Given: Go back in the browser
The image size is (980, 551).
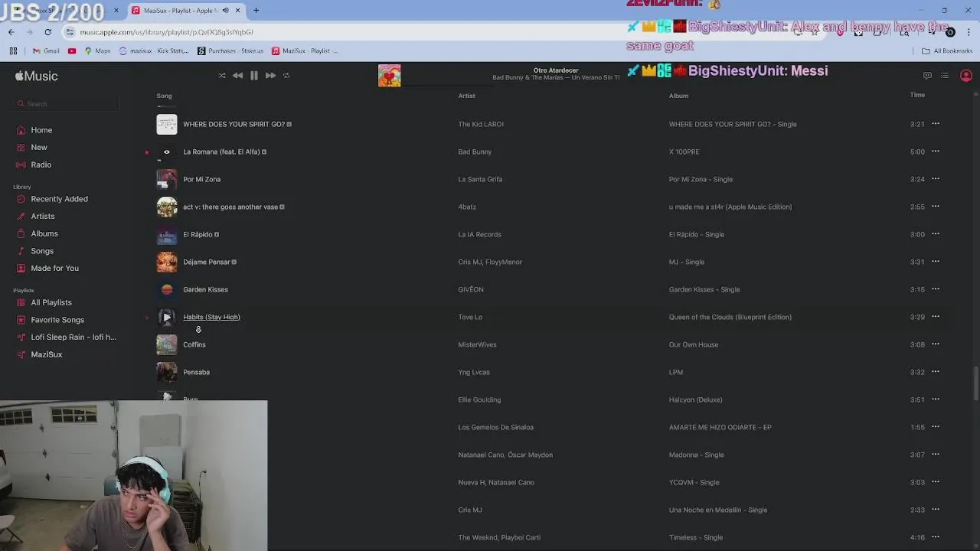Looking at the screenshot, I should tap(11, 32).
